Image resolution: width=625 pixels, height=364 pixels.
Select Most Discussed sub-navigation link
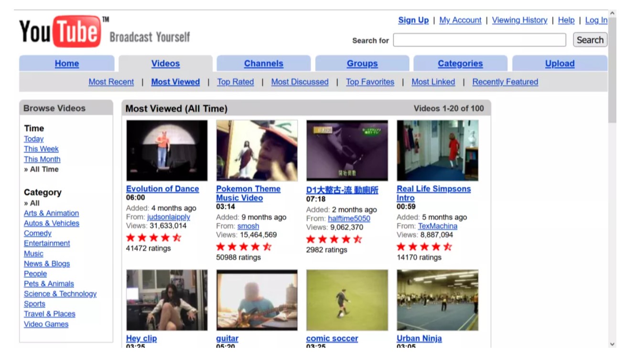300,82
